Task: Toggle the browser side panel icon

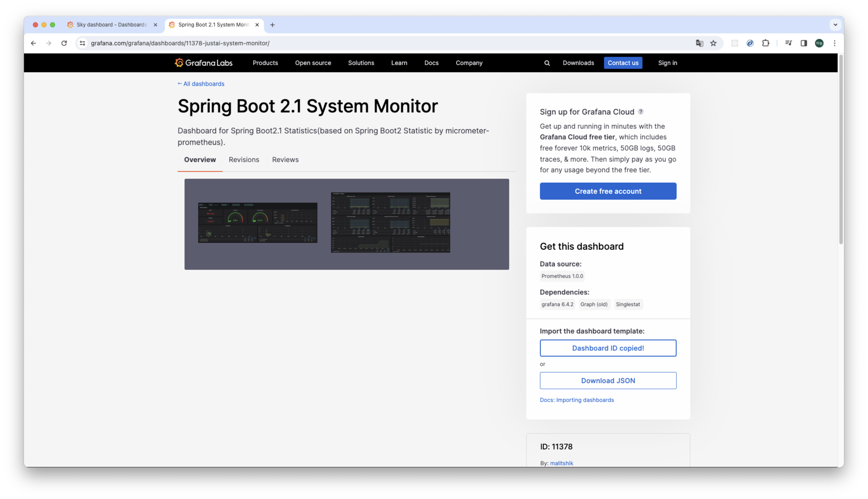Action: pos(804,43)
